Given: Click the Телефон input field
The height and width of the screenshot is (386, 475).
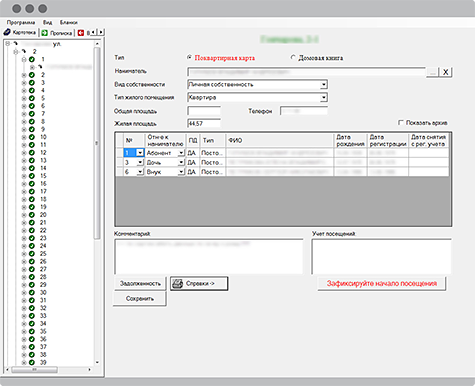Looking at the screenshot, I should pos(304,111).
